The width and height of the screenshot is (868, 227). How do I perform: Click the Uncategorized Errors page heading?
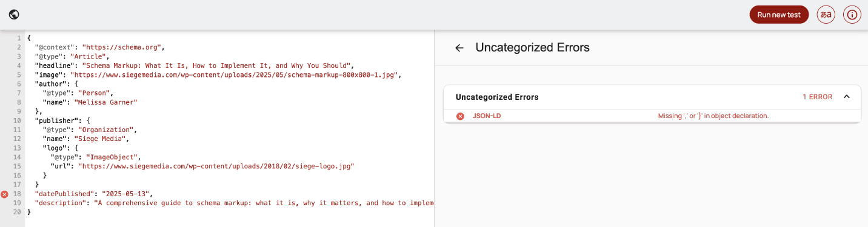click(532, 47)
